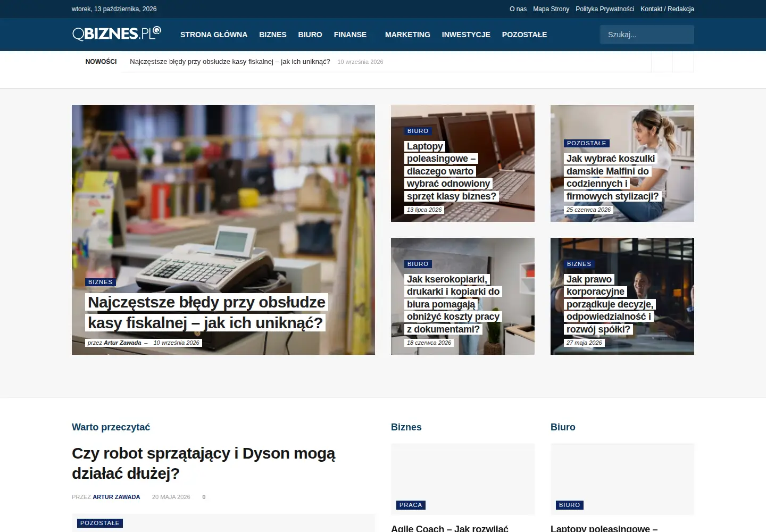
Task: Open the Polityka Prywatności link
Action: point(605,9)
